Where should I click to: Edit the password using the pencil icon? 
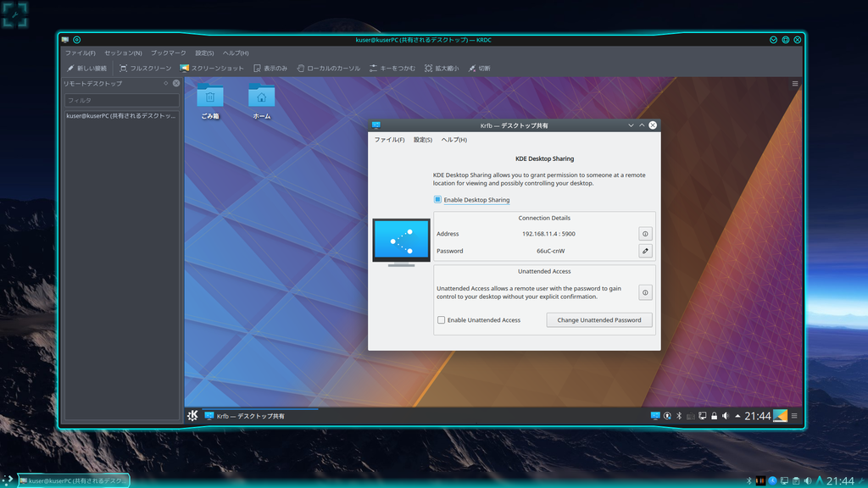coord(645,251)
